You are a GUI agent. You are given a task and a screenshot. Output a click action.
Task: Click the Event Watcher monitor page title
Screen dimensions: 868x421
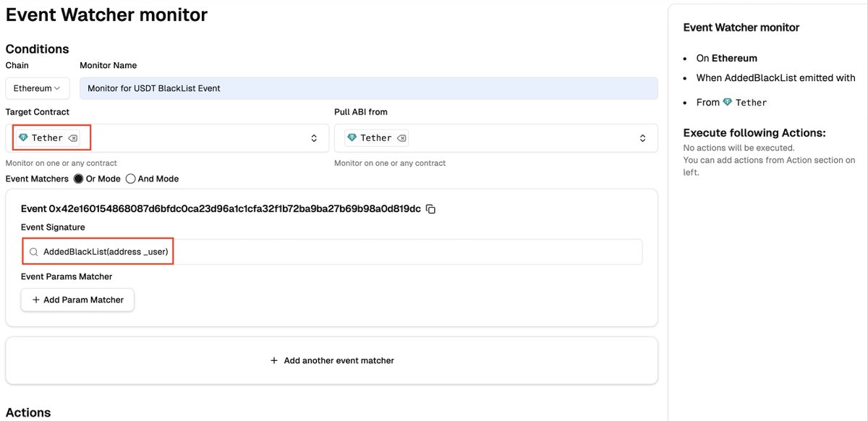(106, 14)
